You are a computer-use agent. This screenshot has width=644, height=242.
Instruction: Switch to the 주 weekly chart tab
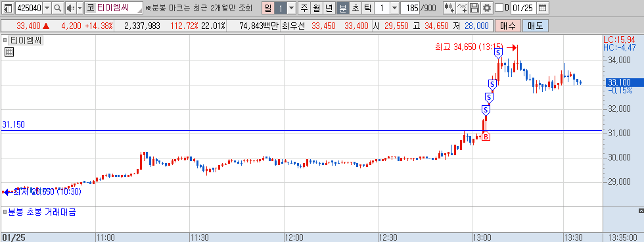[304, 8]
